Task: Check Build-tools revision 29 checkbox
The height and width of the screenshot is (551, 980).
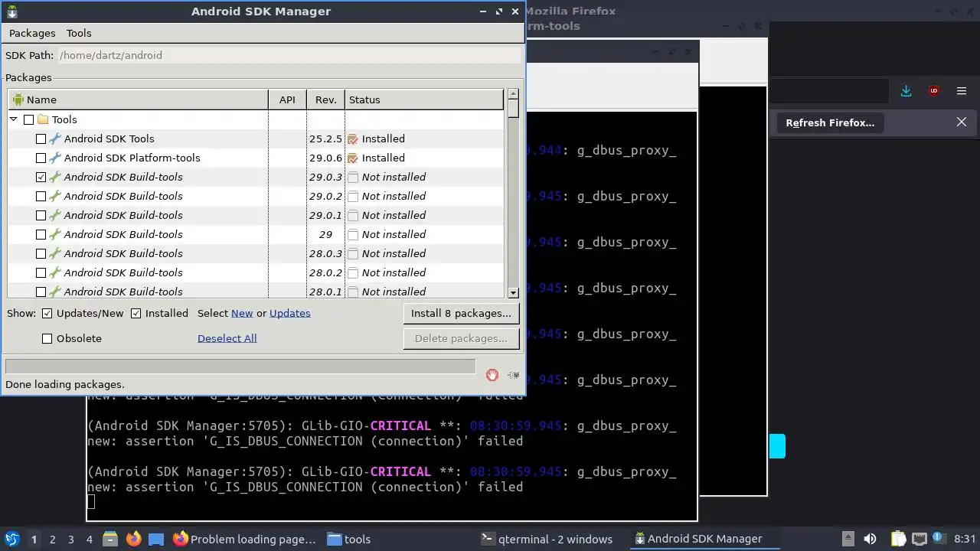Action: point(41,234)
